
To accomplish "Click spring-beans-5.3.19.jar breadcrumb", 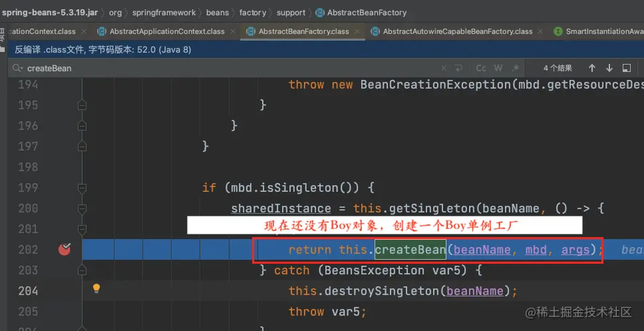I will point(50,13).
